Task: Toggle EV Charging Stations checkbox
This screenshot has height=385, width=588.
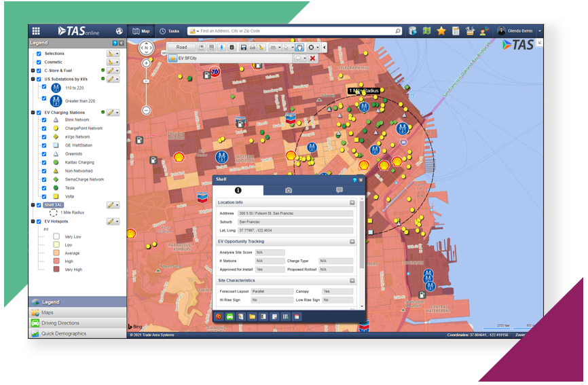Action: [39, 113]
